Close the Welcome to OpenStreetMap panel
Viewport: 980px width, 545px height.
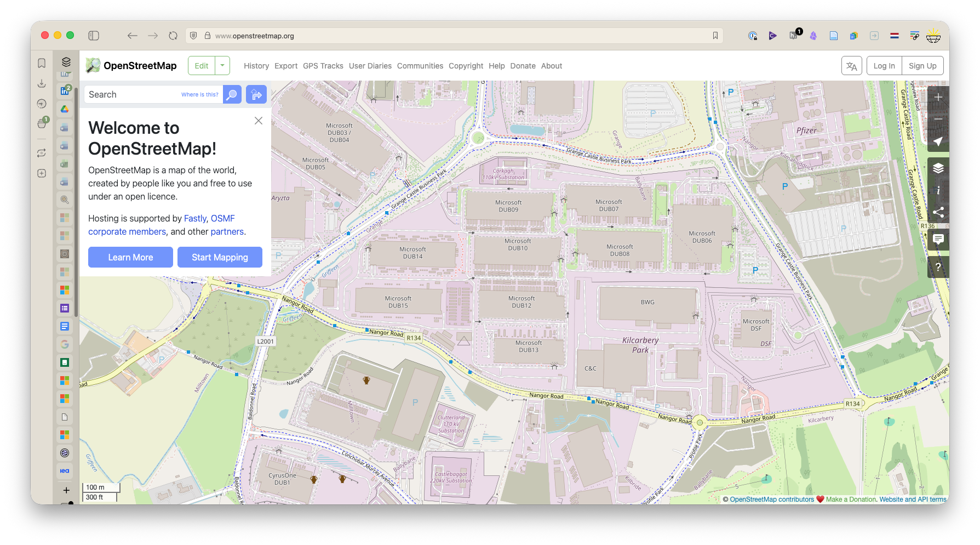(x=259, y=121)
